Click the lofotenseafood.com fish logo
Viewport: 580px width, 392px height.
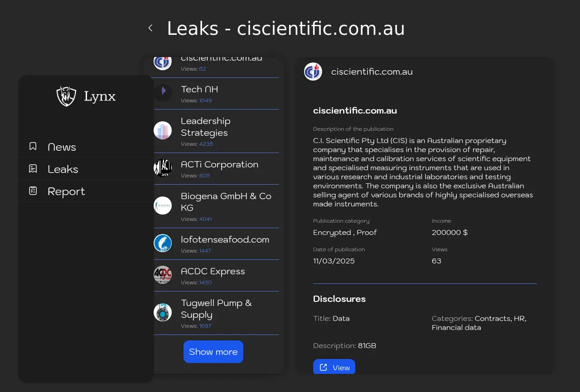tap(163, 243)
